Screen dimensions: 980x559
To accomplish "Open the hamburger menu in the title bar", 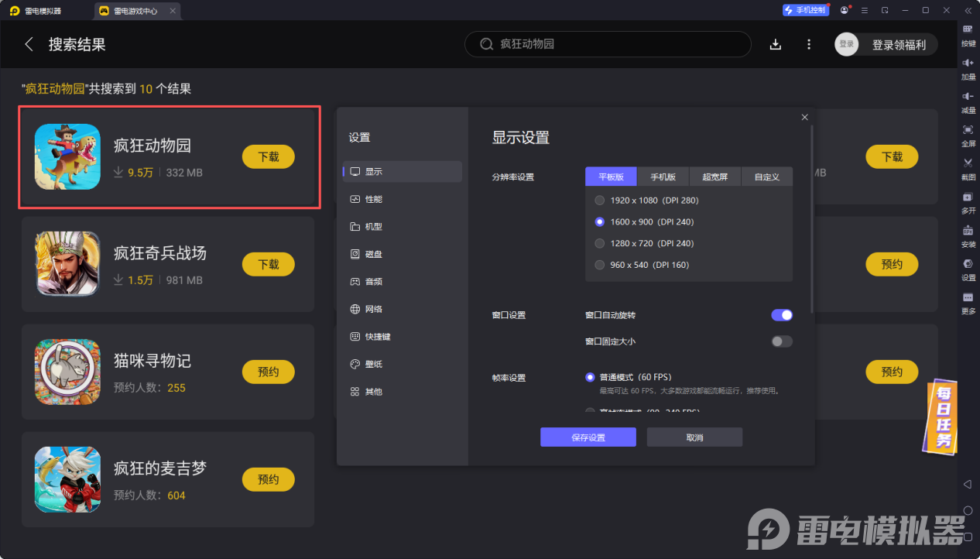I will click(865, 10).
